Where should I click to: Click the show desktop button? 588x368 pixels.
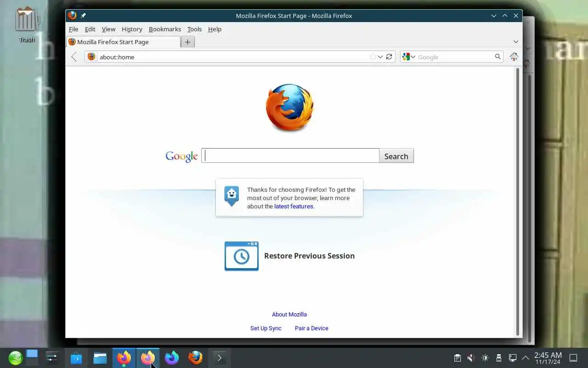(574, 357)
